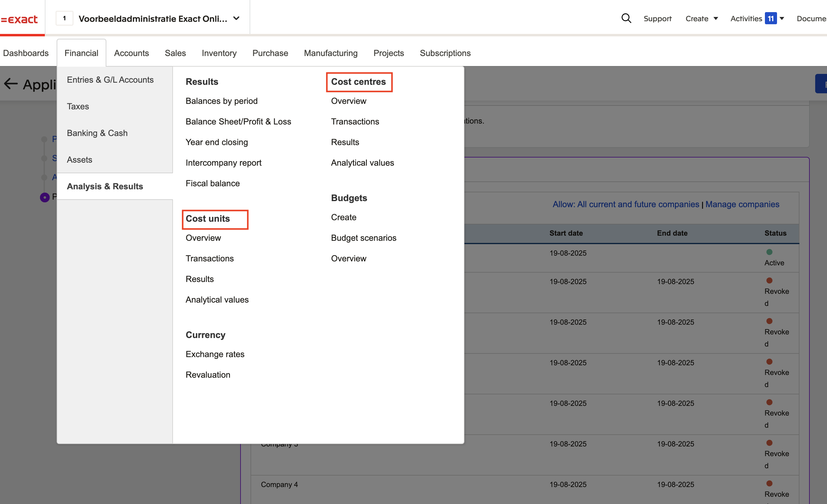Click the green Active status dot
827x504 pixels.
point(769,252)
